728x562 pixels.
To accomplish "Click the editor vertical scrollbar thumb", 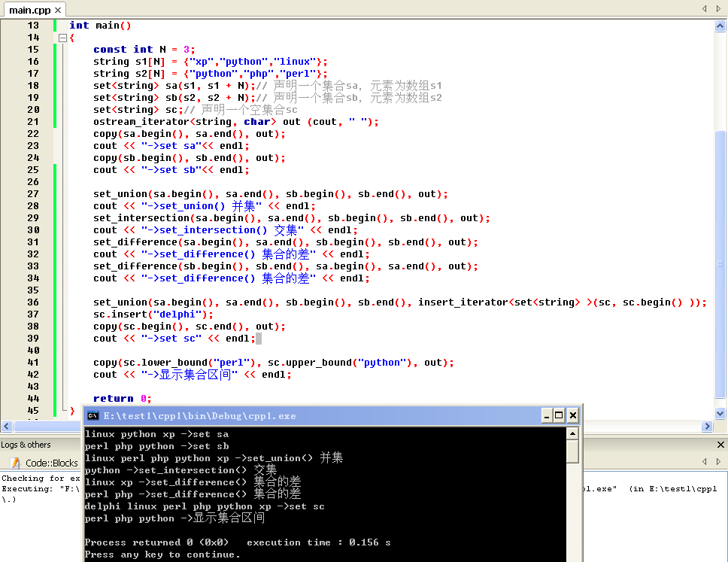I will point(720,265).
